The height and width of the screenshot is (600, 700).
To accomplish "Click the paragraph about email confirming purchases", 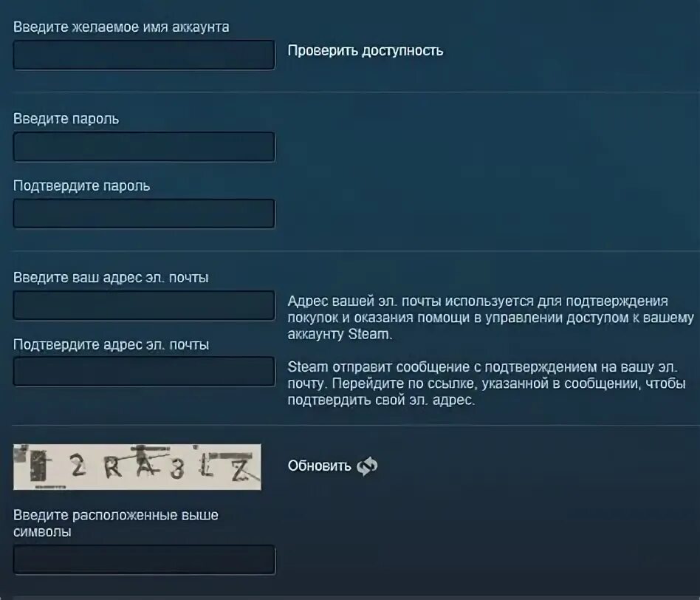I will click(x=490, y=318).
